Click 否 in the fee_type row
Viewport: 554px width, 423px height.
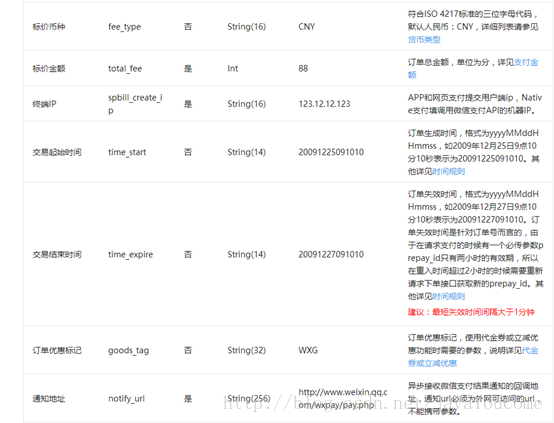tap(188, 27)
